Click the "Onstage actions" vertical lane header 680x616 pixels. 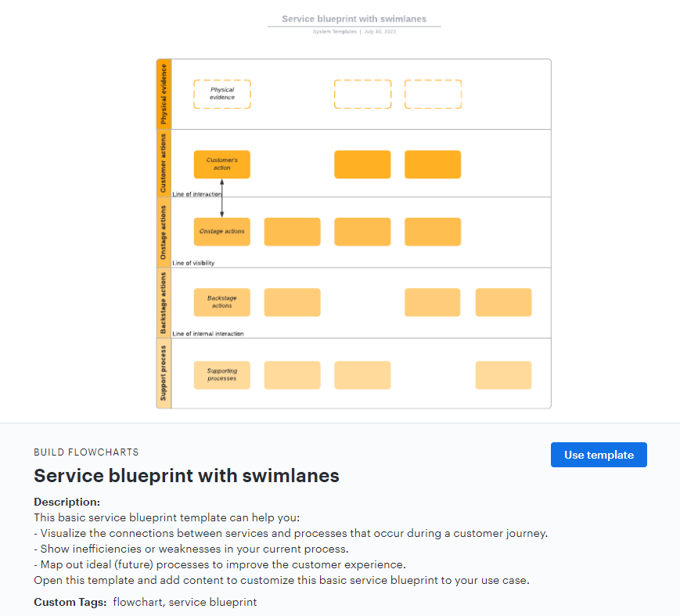pyautogui.click(x=164, y=232)
